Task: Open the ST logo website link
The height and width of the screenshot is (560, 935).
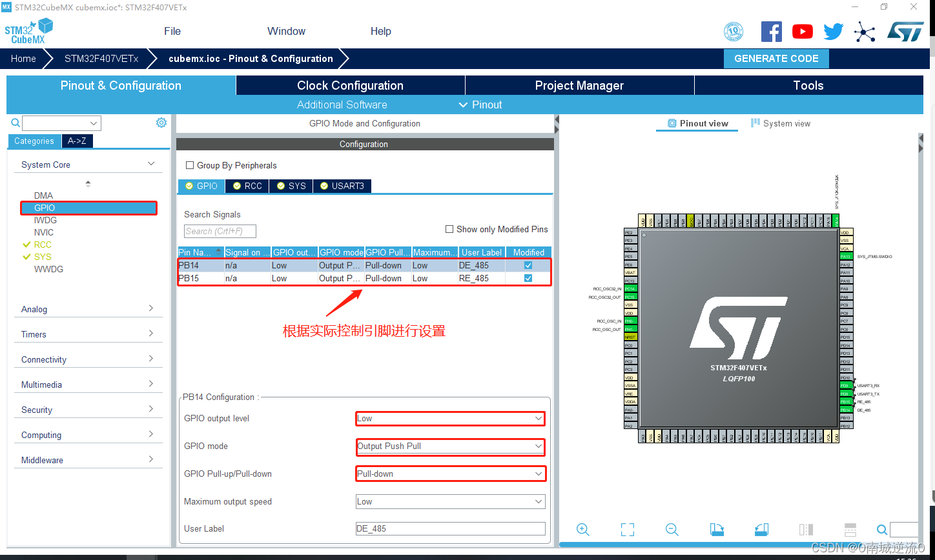Action: click(x=905, y=31)
